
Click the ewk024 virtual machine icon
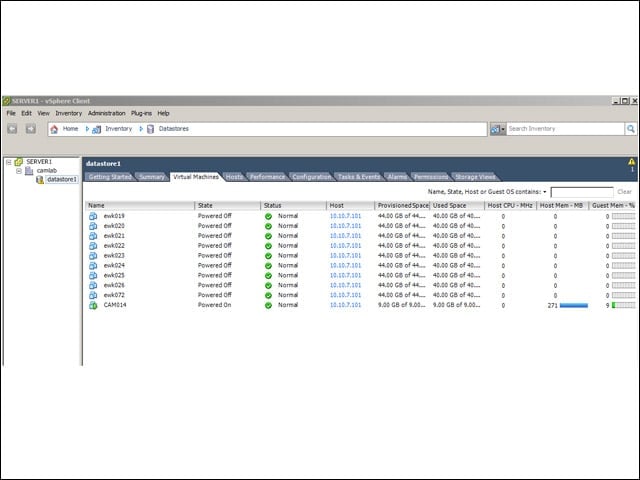pos(93,265)
